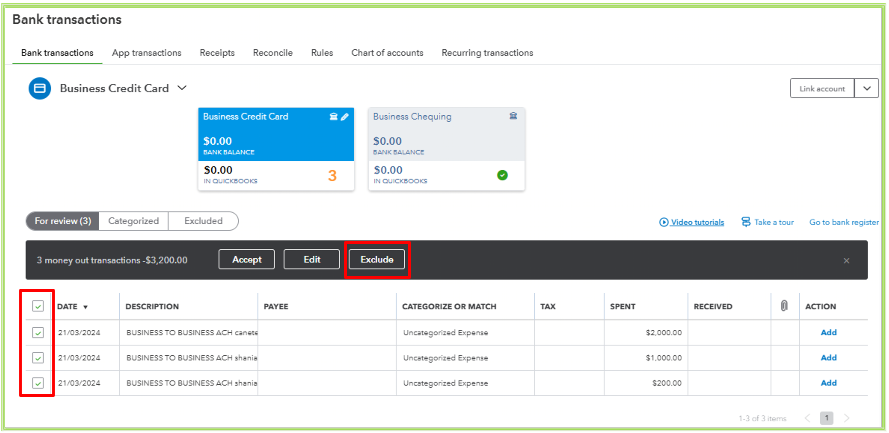Click the Accept batch button
The width and height of the screenshot is (889, 433).
pos(247,260)
